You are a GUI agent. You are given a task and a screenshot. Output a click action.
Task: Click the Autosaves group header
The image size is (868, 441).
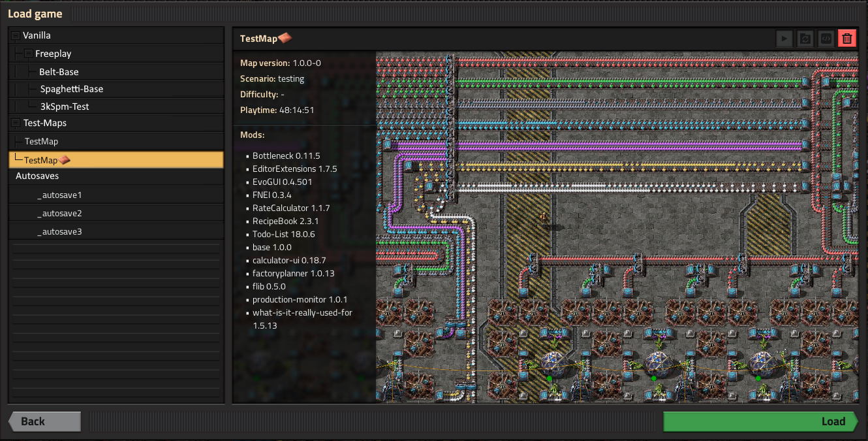(x=116, y=176)
